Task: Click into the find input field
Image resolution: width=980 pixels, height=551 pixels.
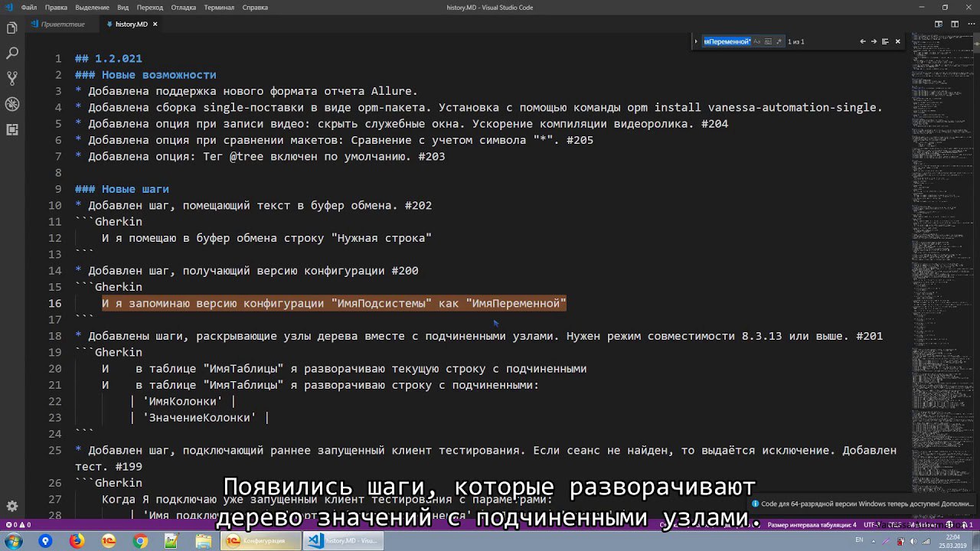Action: pos(727,41)
